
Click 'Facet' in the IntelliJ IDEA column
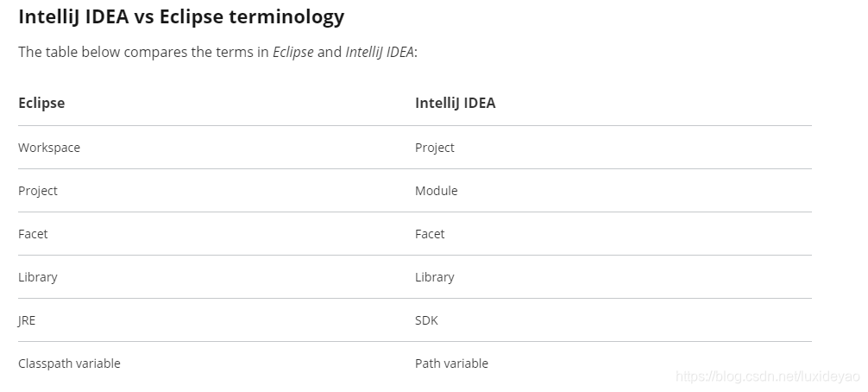click(x=430, y=234)
